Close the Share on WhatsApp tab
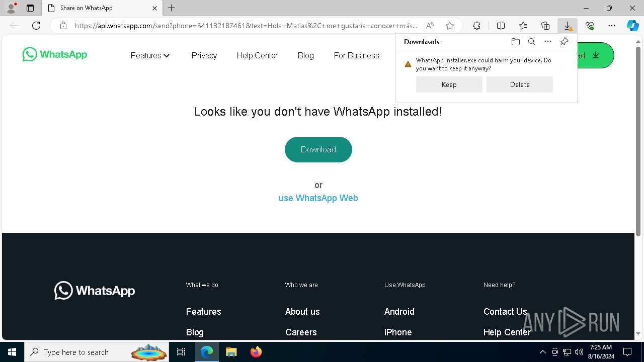 (154, 8)
